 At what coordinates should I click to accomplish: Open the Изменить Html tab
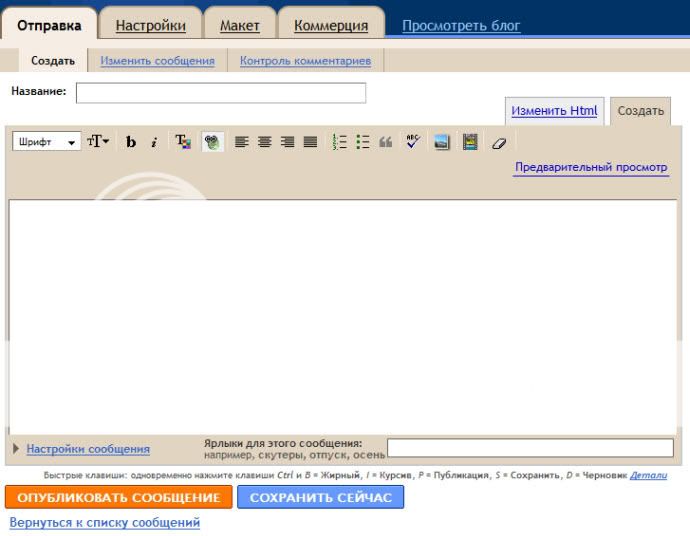tap(553, 111)
